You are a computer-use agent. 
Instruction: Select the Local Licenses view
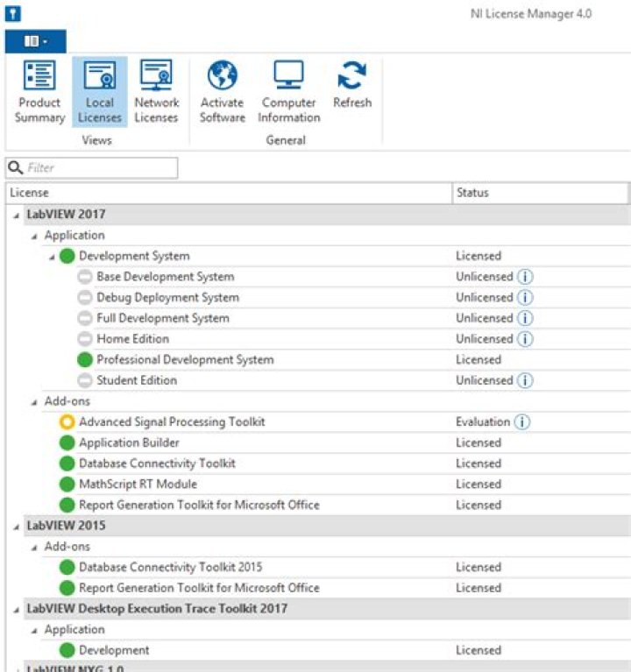[99, 92]
